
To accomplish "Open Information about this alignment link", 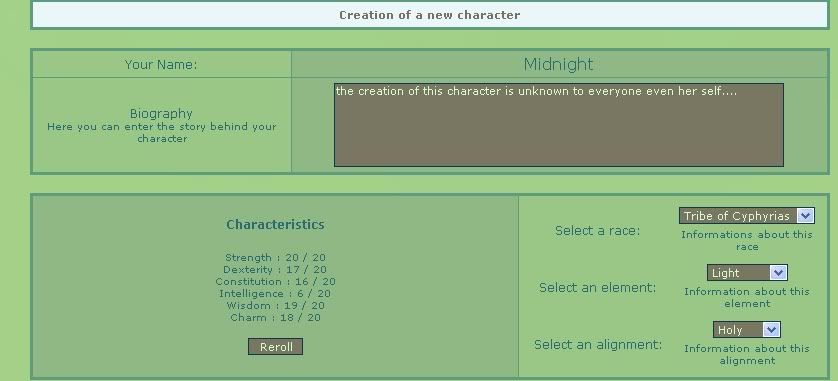I will click(747, 354).
